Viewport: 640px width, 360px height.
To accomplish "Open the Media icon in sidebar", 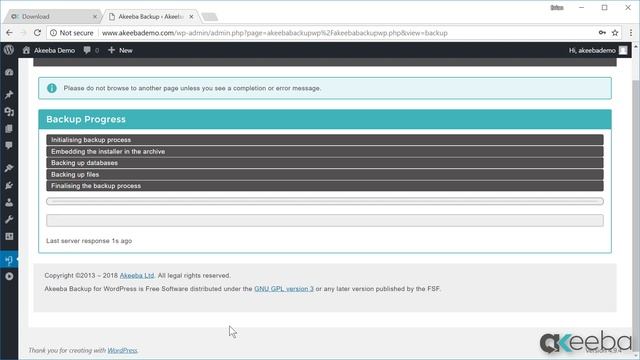I will (x=9, y=112).
